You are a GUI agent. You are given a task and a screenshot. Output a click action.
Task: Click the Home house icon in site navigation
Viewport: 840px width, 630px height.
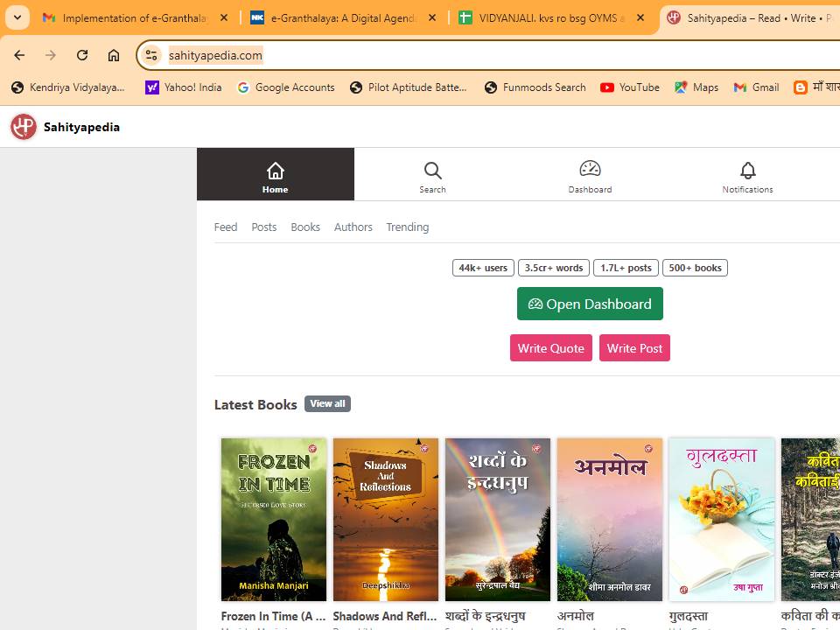tap(275, 170)
